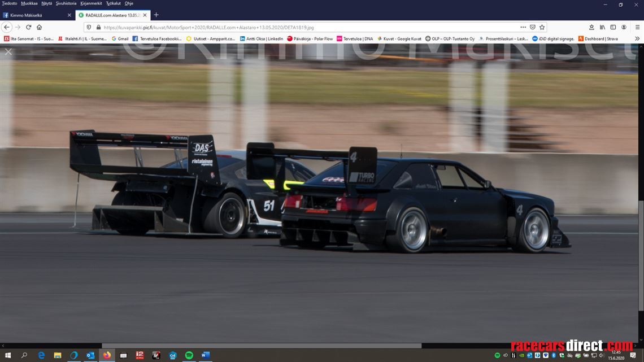Bookmark this page with the star
Image resolution: width=644 pixels, height=362 pixels.
[x=542, y=27]
